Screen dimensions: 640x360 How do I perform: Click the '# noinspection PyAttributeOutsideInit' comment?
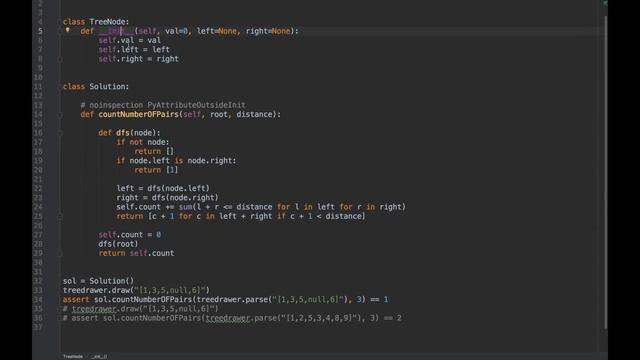(x=163, y=105)
